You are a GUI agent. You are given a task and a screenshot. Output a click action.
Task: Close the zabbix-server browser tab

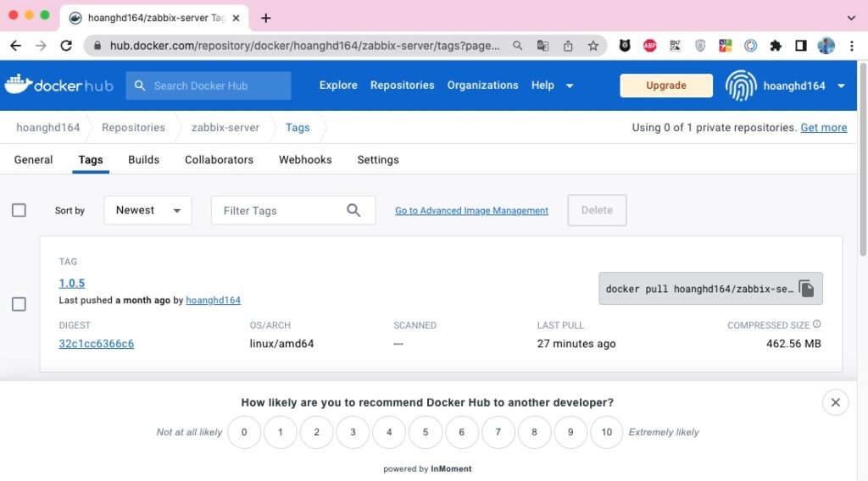(x=236, y=19)
